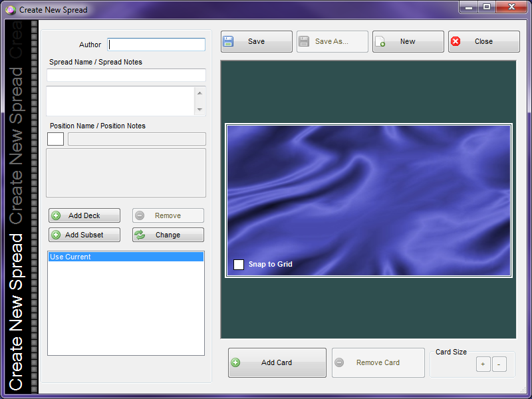
Task: Click the Save floppy disk icon
Action: (229, 41)
